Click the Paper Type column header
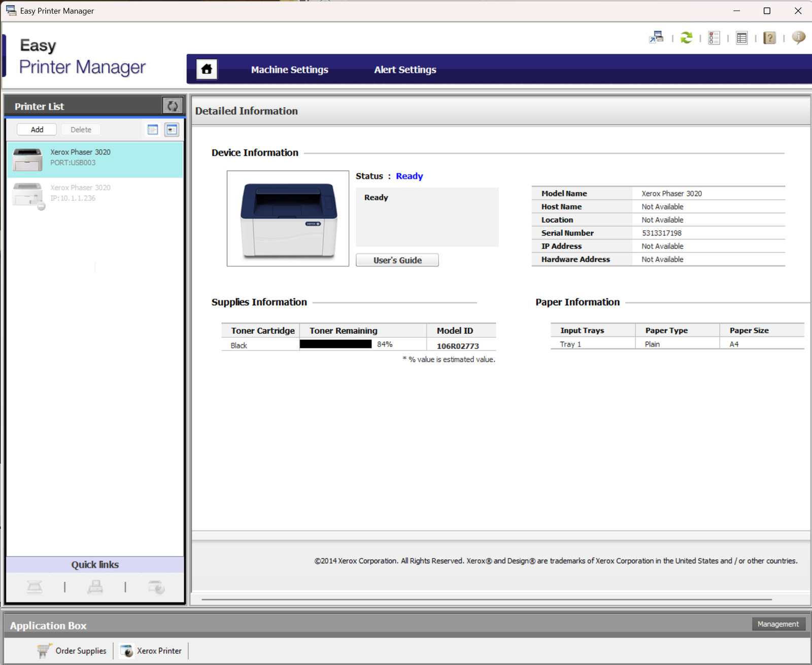 coord(678,330)
